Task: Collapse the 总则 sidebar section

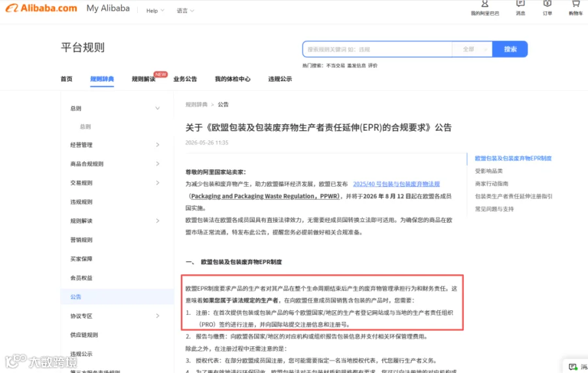Action: coord(157,108)
